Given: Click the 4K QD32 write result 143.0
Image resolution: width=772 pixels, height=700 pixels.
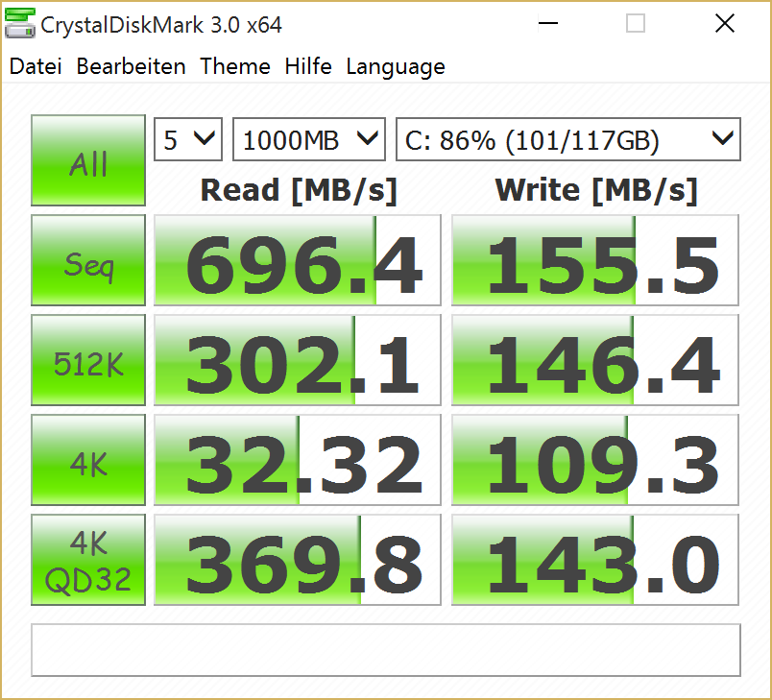Looking at the screenshot, I should (x=595, y=560).
